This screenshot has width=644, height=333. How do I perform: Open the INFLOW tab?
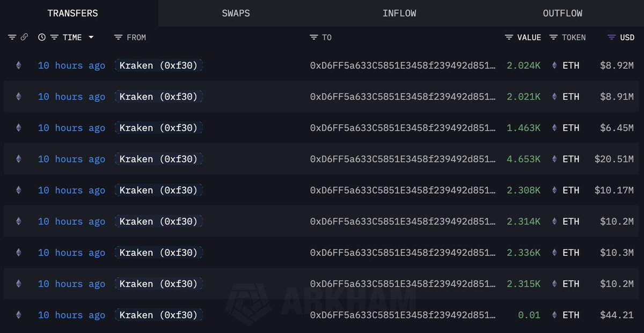pos(399,13)
